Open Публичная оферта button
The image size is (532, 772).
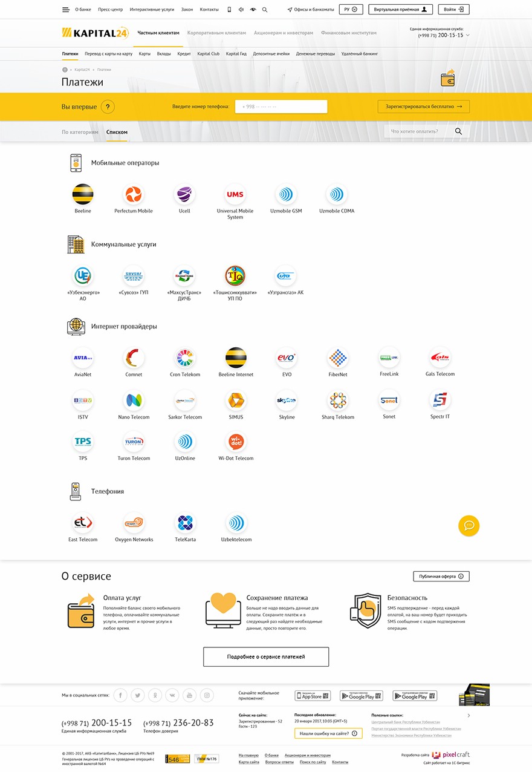point(441,577)
